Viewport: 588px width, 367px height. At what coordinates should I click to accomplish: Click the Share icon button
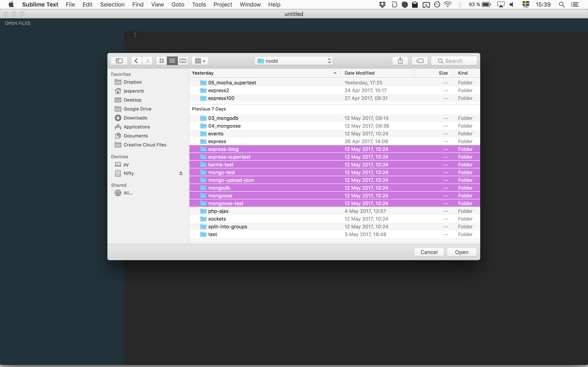pos(400,61)
